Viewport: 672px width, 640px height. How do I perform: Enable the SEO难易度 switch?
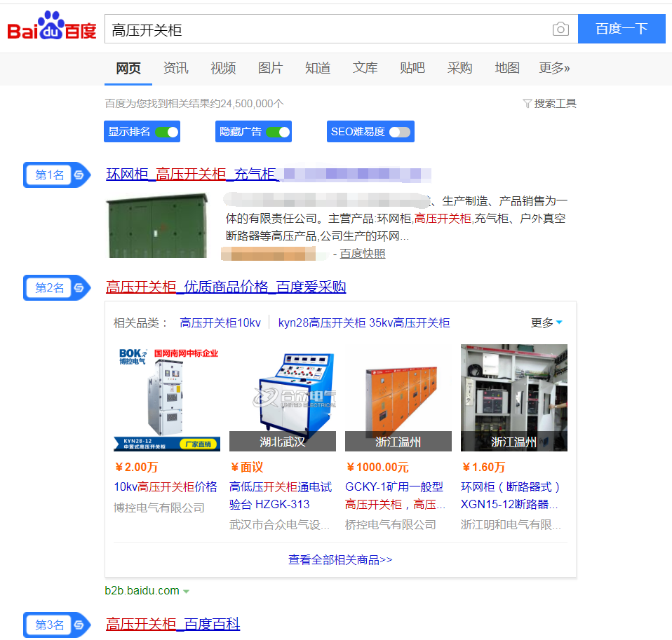click(x=399, y=132)
